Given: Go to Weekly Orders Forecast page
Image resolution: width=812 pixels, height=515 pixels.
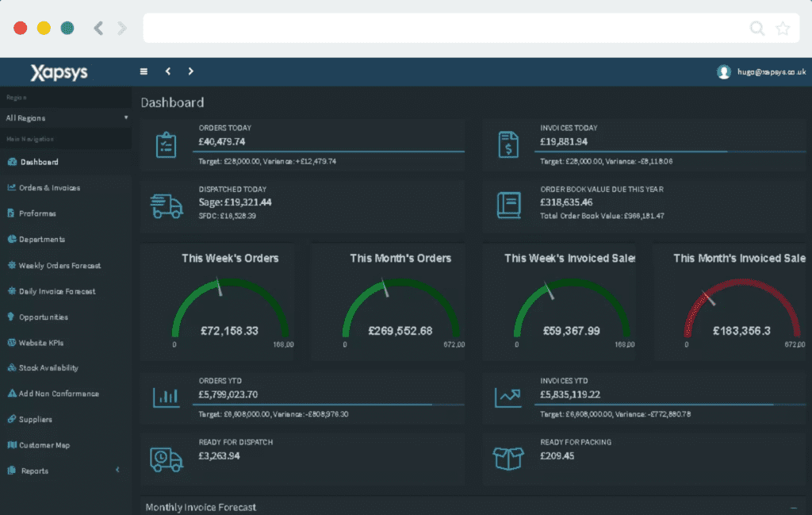Looking at the screenshot, I should [x=59, y=266].
